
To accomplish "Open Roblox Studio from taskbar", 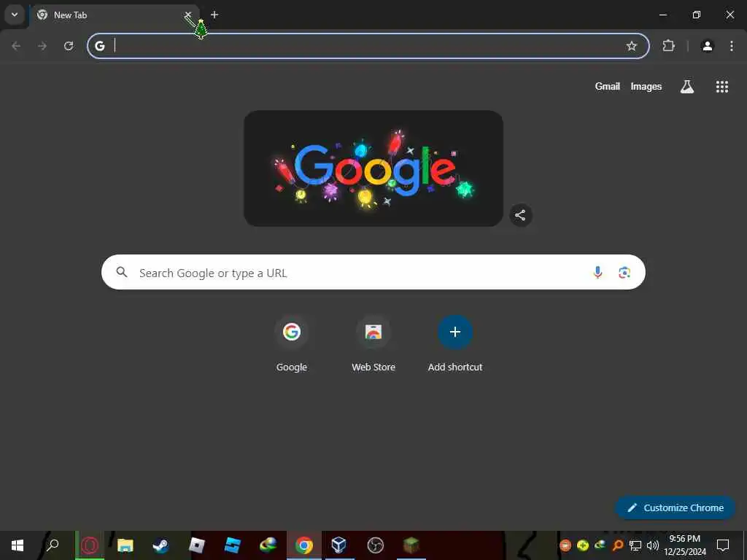I will [233, 545].
